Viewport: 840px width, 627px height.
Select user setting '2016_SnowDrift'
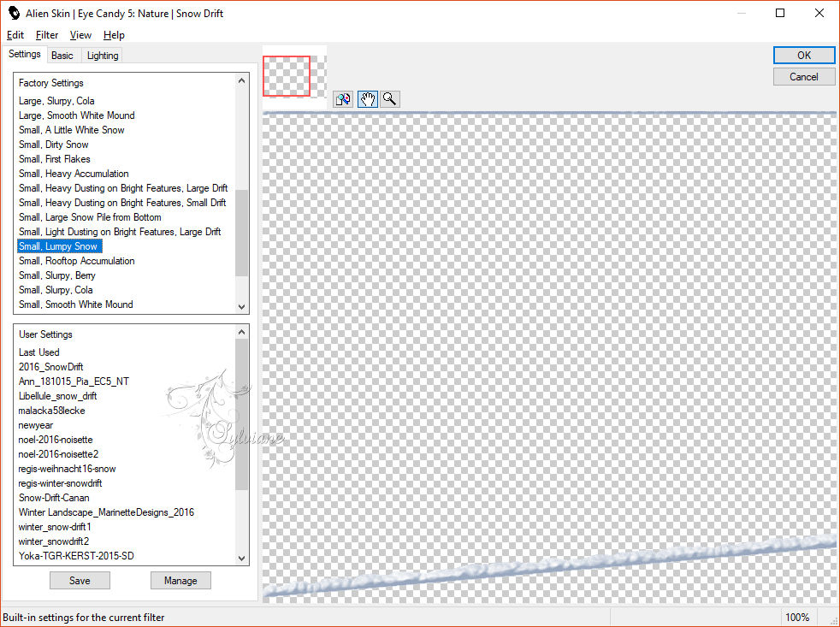pyautogui.click(x=50, y=367)
